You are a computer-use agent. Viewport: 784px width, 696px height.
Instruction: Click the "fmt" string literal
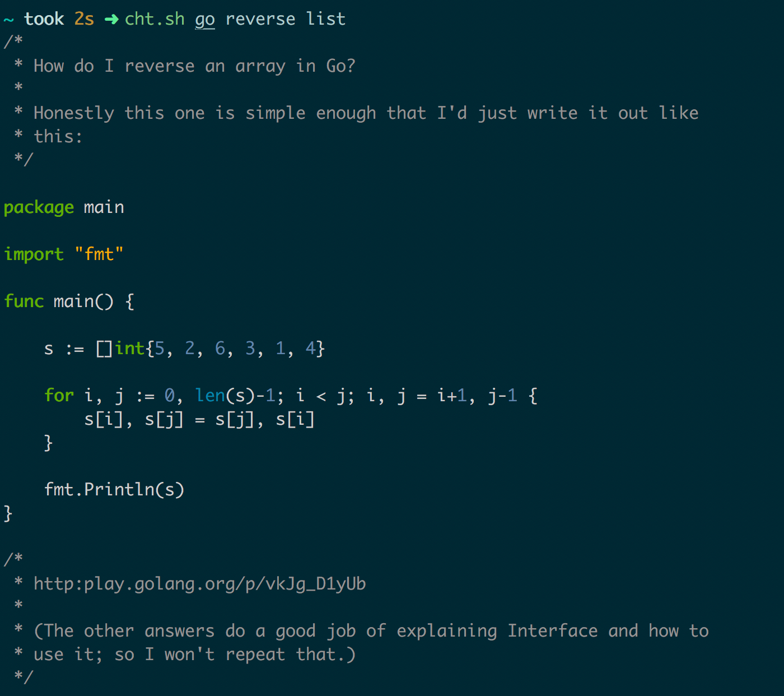(x=99, y=254)
